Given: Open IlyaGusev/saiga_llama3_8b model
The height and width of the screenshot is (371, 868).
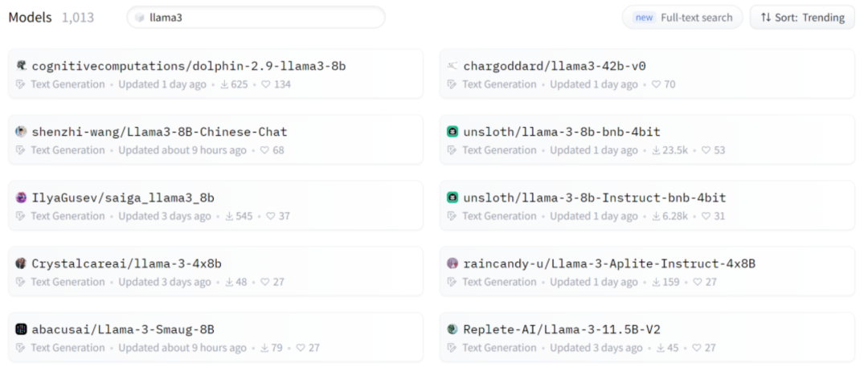Looking at the screenshot, I should pos(215,205).
